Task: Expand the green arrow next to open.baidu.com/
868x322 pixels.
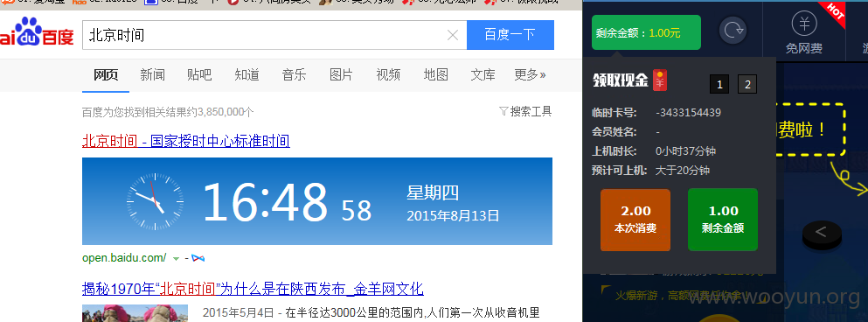Action: (x=176, y=259)
